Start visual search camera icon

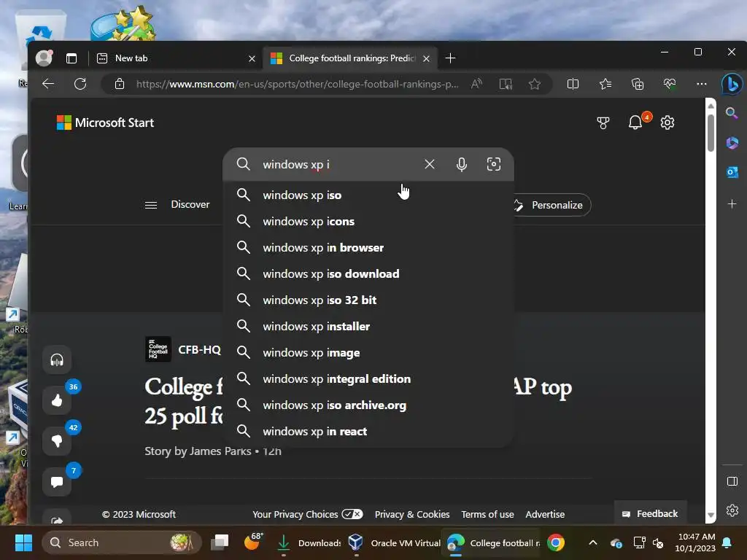click(494, 164)
